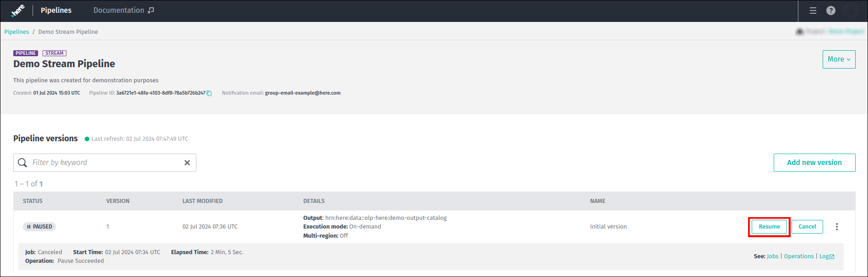Image resolution: width=868 pixels, height=277 pixels.
Task: Click the search magnifier icon
Action: [22, 163]
